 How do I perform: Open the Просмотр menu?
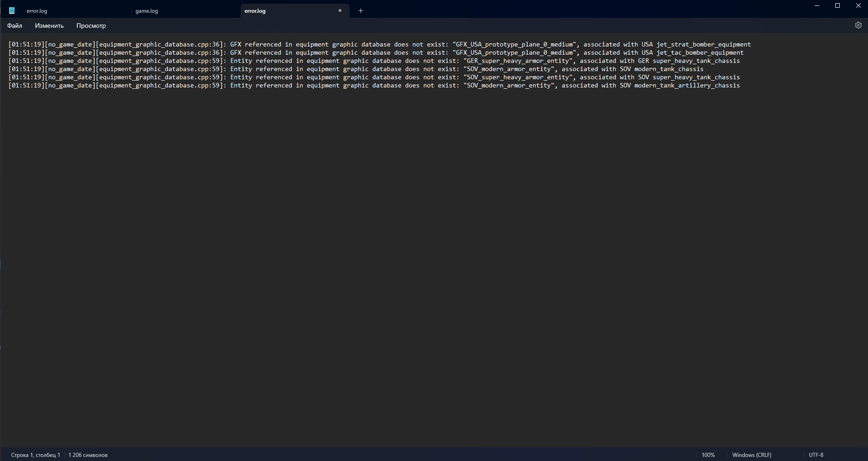point(91,26)
